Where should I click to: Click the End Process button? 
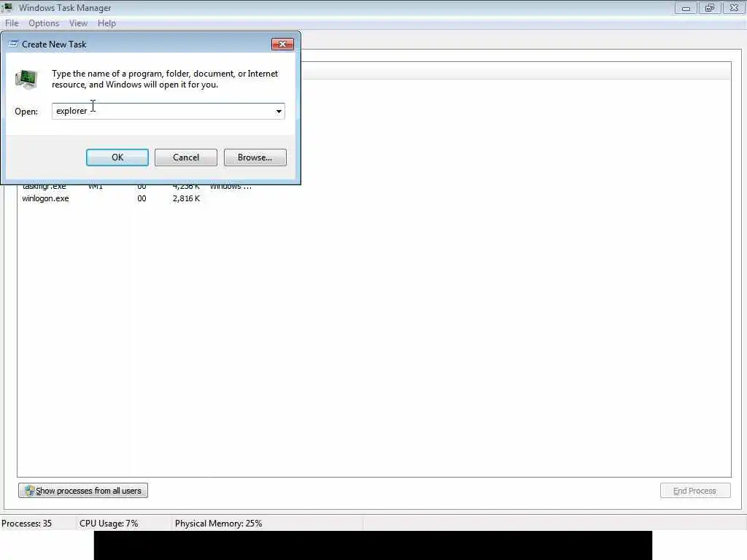[x=695, y=491]
